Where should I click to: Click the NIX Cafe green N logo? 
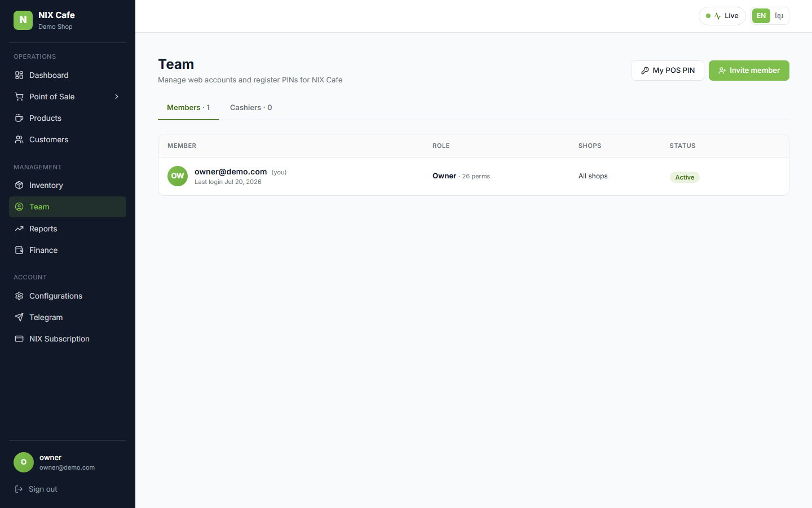pyautogui.click(x=23, y=20)
